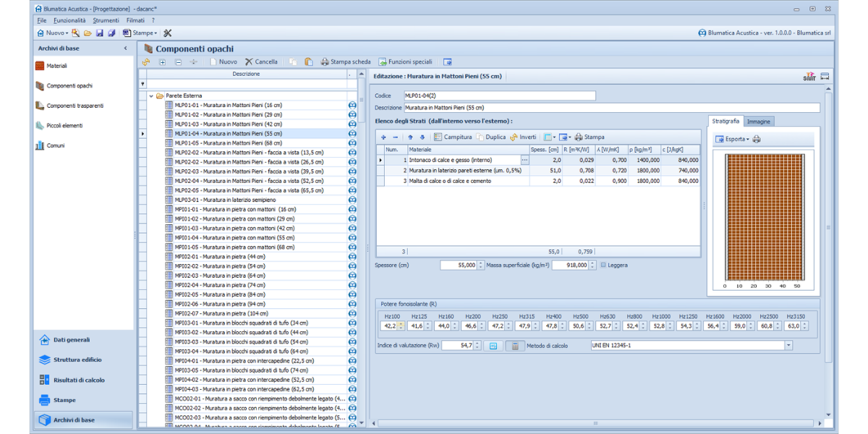Click the save floppy disk icon in the main toolbar
The width and height of the screenshot is (868, 434).
point(100,33)
